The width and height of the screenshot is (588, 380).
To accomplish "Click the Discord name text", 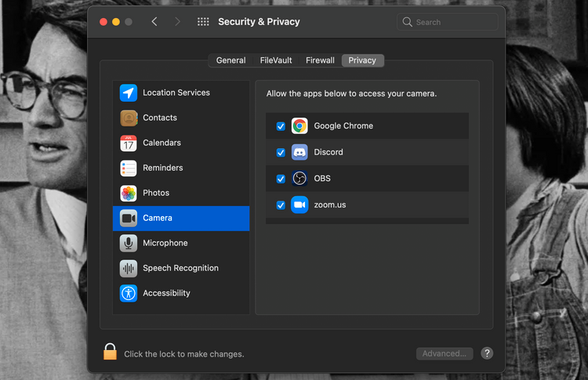I will (x=328, y=152).
